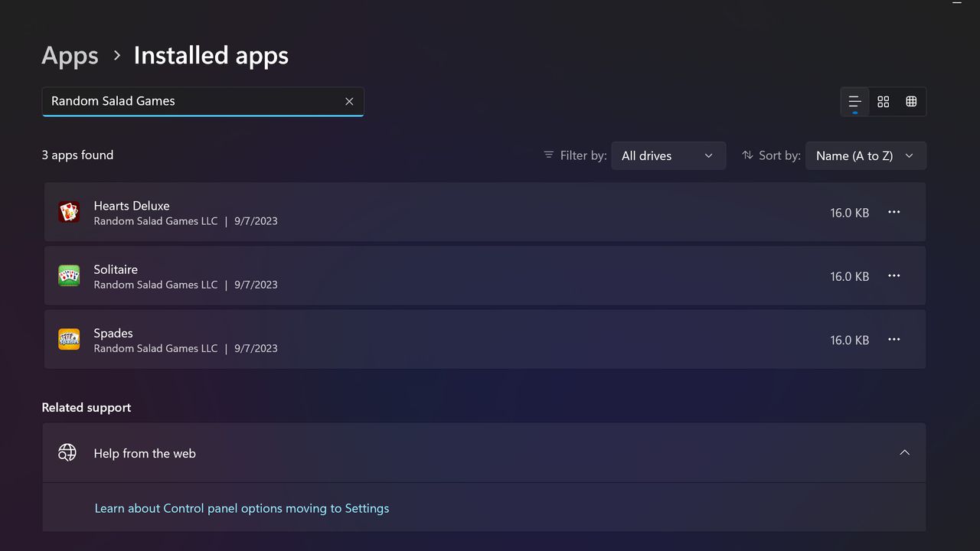Click the Installed apps title
The image size is (980, 551).
coord(211,55)
